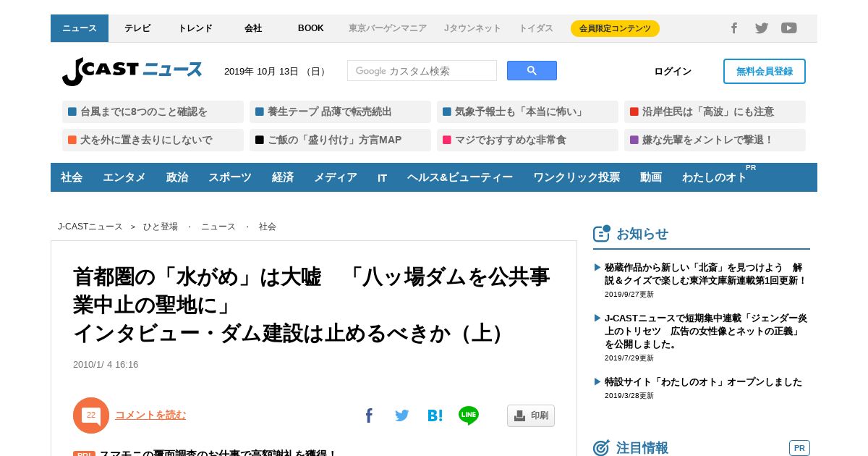Click the 注目情報 target icon
Image resolution: width=868 pixels, height=456 pixels.
(602, 448)
